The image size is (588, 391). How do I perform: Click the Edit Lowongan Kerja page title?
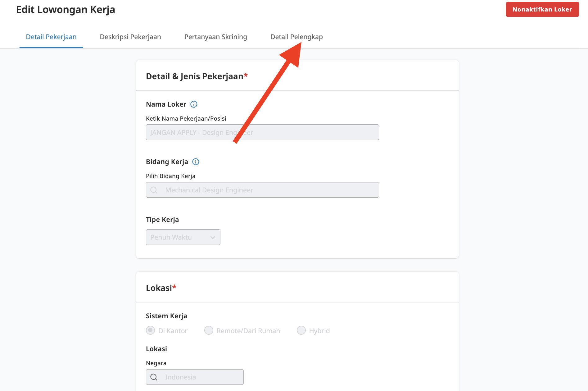click(66, 10)
